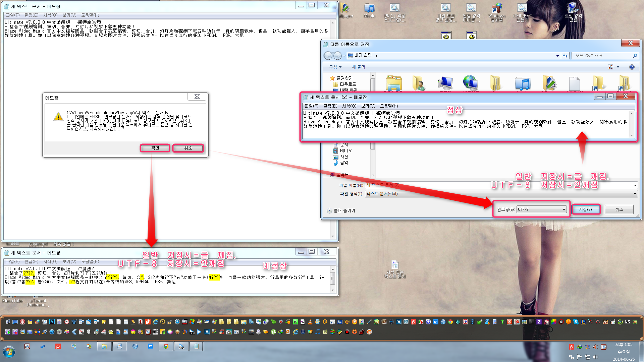Open the 서식 있는 텍스트 문서 desktop file
This screenshot has width=644, height=362.
click(x=395, y=269)
